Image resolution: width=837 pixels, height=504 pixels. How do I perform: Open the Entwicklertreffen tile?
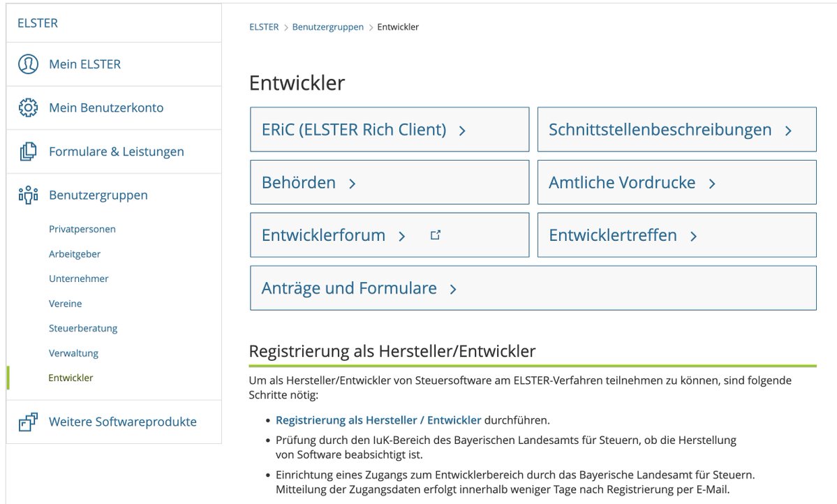click(677, 235)
